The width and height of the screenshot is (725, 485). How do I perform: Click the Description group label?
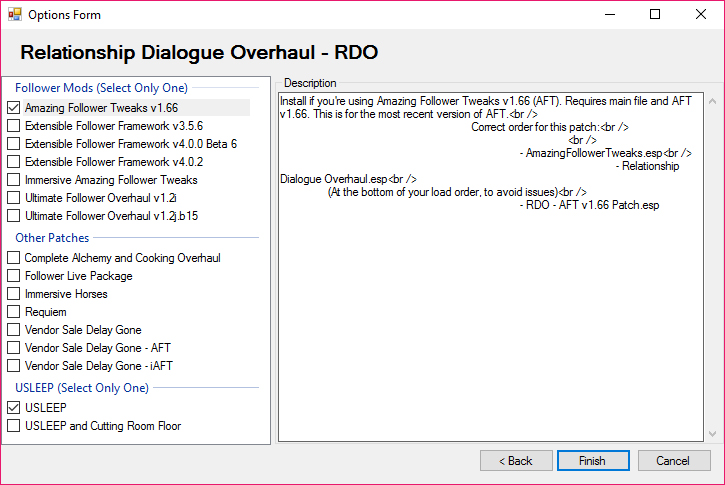pyautogui.click(x=310, y=83)
